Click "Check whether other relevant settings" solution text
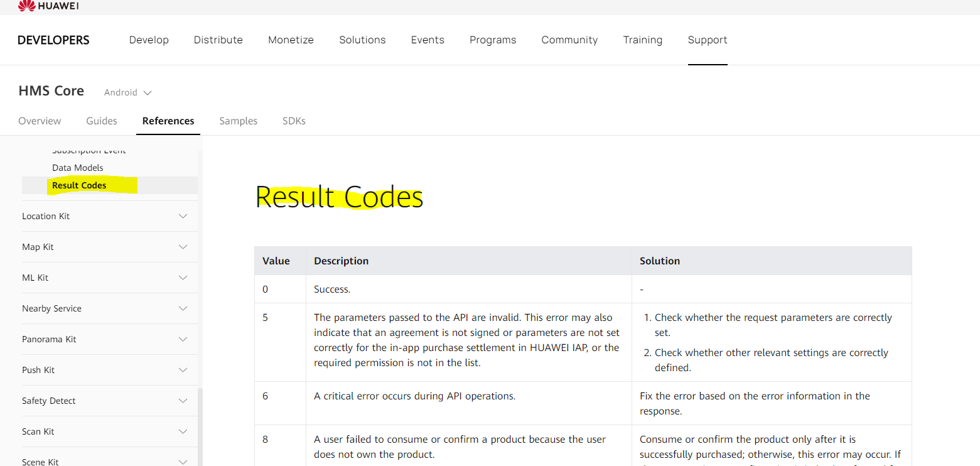Viewport: 980px width, 466px height. (x=772, y=360)
